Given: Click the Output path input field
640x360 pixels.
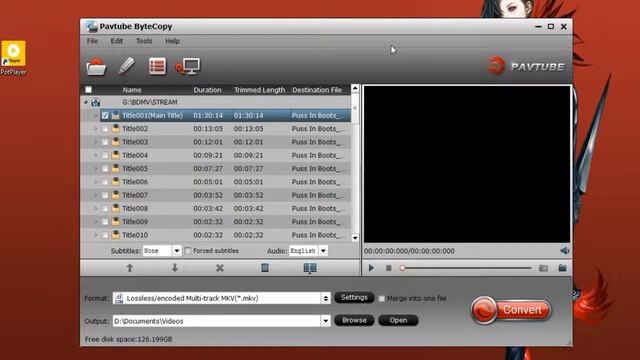Looking at the screenshot, I should tap(217, 321).
